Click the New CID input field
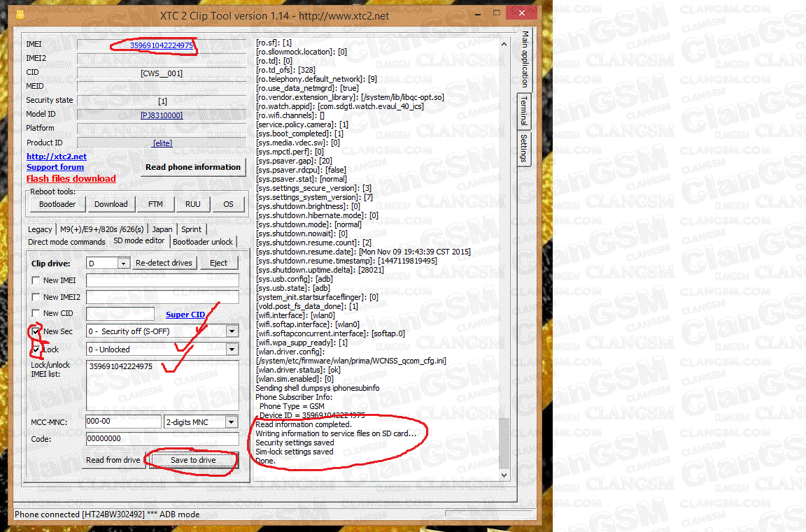Image resolution: width=806 pixels, height=532 pixels. click(120, 313)
